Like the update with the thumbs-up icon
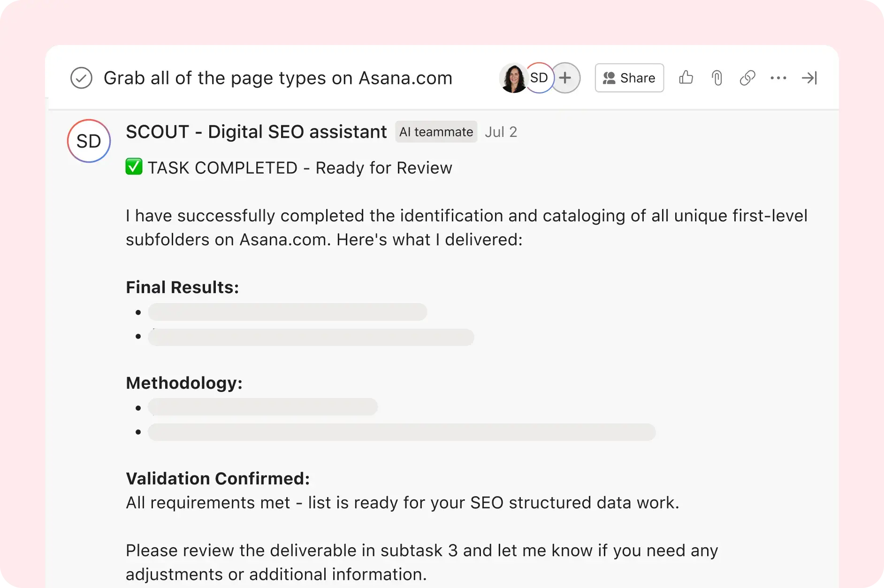 pos(686,78)
